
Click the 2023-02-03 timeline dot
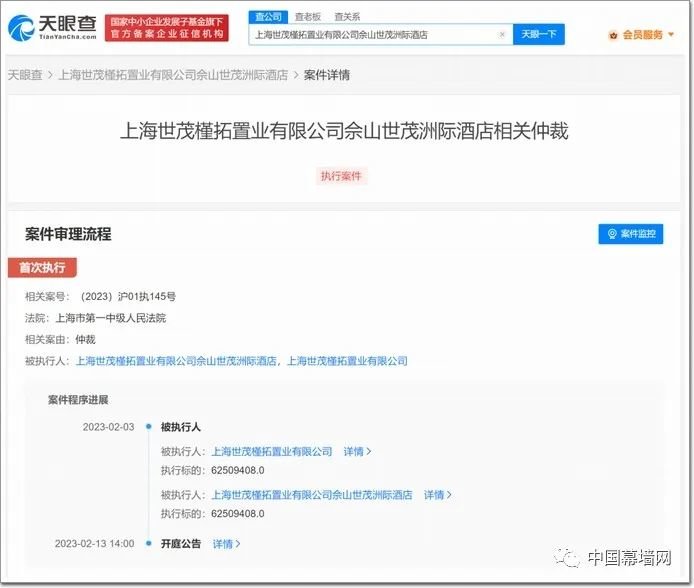(149, 427)
